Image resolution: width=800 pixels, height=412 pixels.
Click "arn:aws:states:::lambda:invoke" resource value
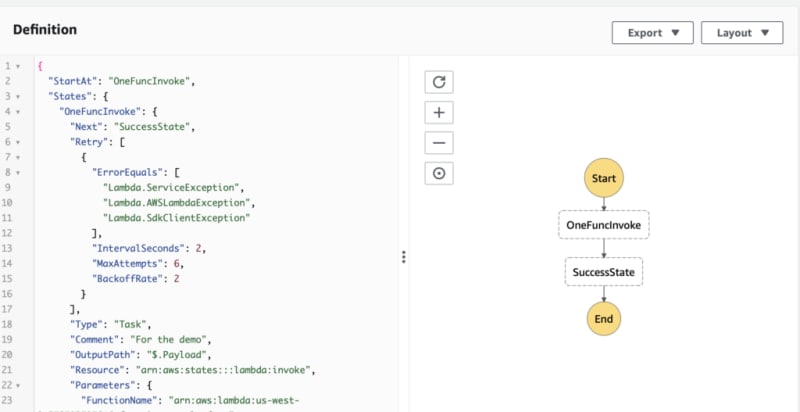click(x=223, y=370)
